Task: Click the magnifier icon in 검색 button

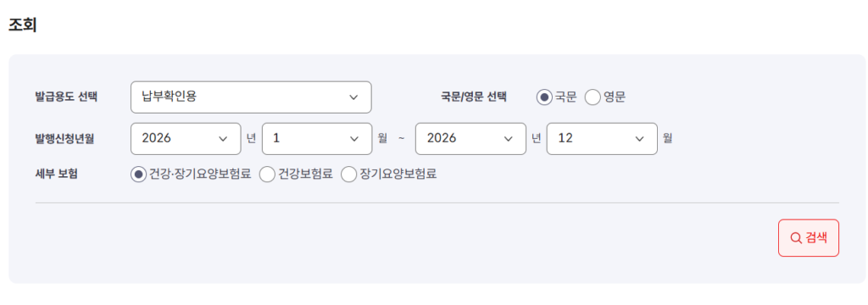Action: [x=796, y=238]
